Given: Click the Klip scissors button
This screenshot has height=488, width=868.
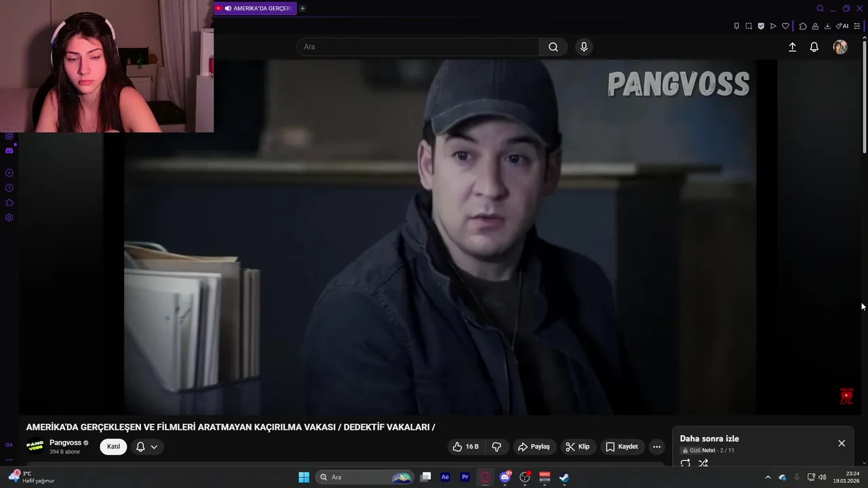Looking at the screenshot, I should click(578, 447).
